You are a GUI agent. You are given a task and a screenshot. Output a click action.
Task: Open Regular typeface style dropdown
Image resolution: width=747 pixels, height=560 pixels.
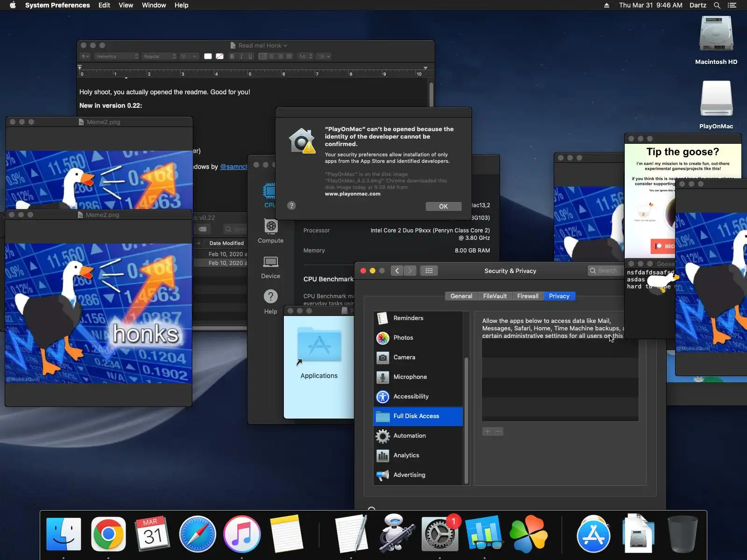[159, 56]
